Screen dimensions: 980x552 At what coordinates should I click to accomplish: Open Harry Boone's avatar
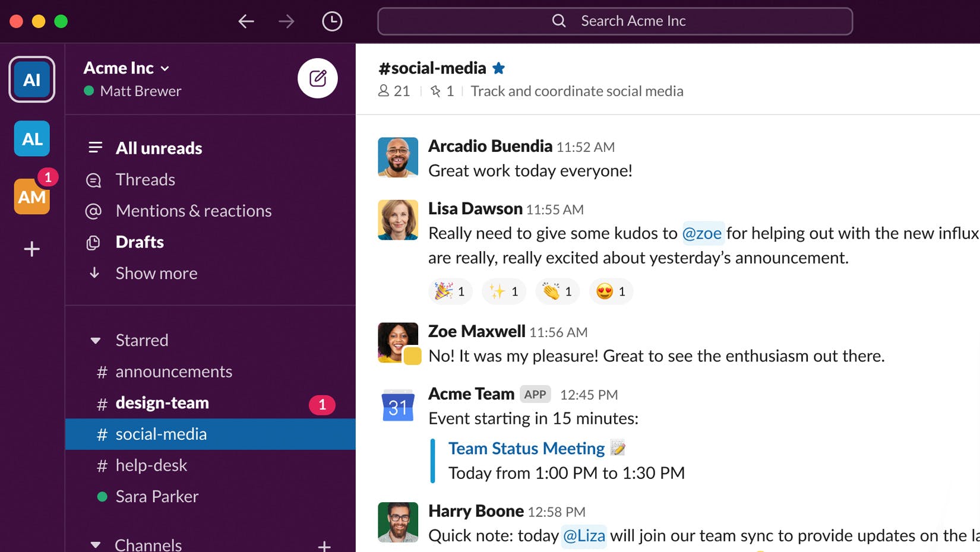point(398,522)
